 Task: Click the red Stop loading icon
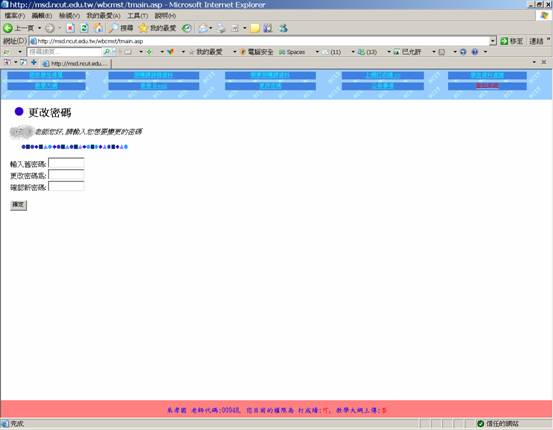pos(71,28)
